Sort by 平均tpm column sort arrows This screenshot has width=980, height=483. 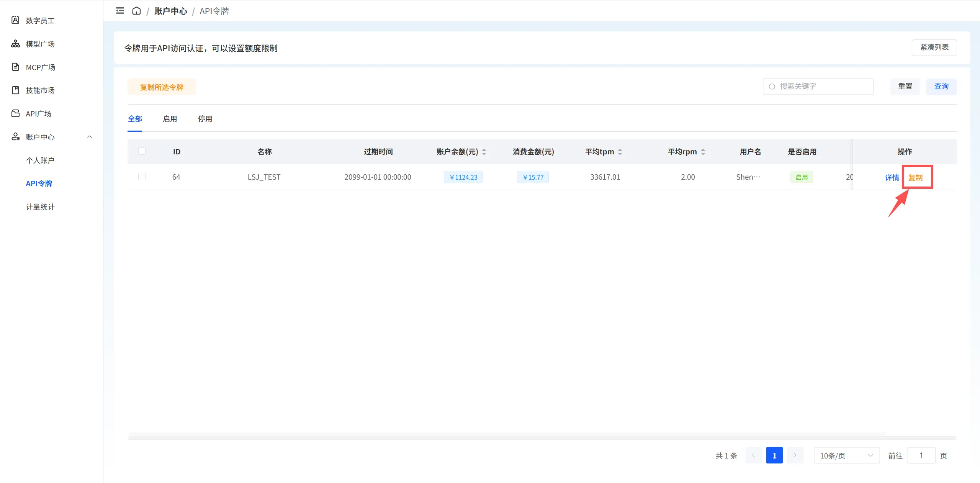pos(620,152)
